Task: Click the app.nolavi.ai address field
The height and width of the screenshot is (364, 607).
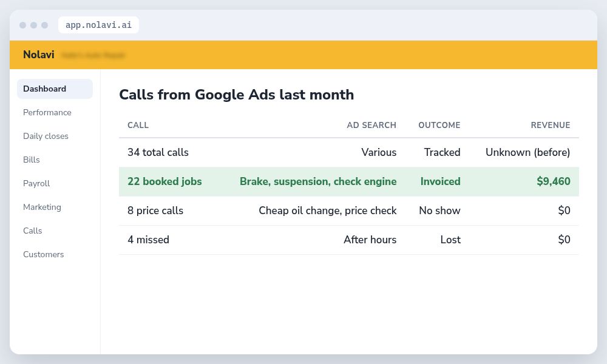Action: [98, 25]
